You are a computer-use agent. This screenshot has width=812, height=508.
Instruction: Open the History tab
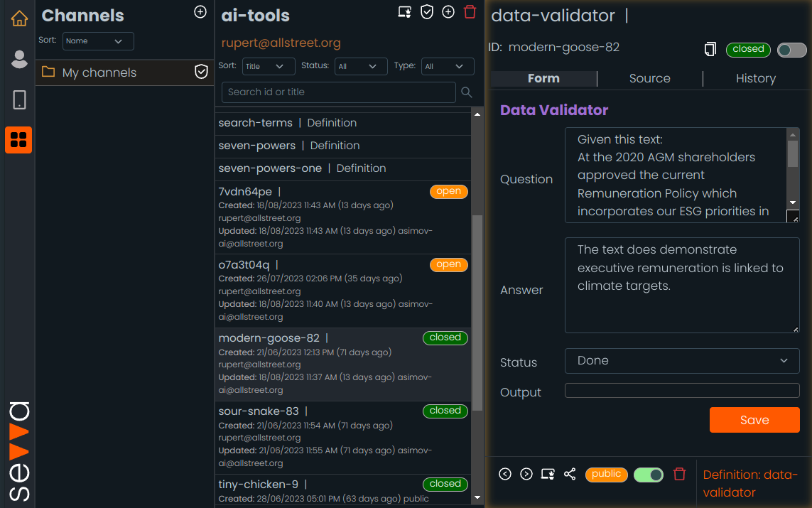coord(755,78)
